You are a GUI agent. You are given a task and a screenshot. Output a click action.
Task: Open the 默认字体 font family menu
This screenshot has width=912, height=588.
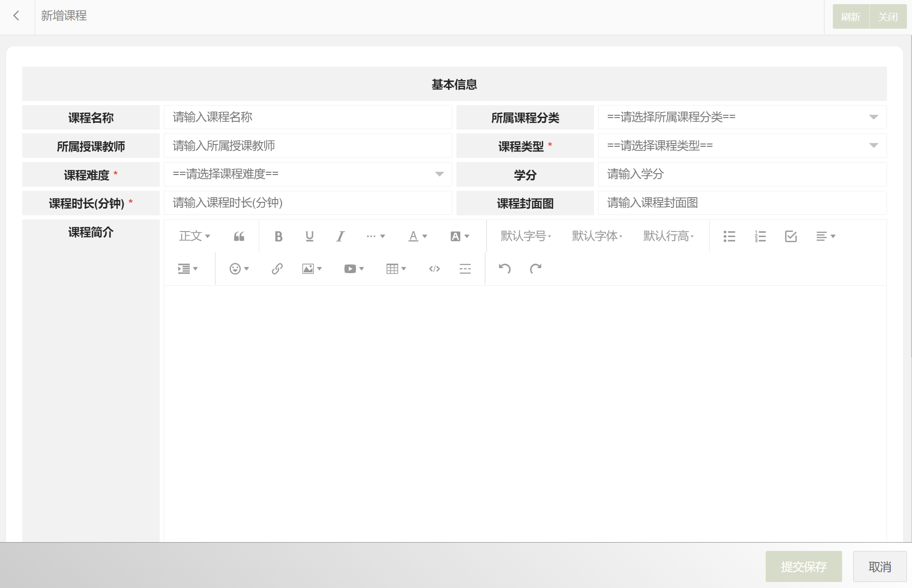597,237
